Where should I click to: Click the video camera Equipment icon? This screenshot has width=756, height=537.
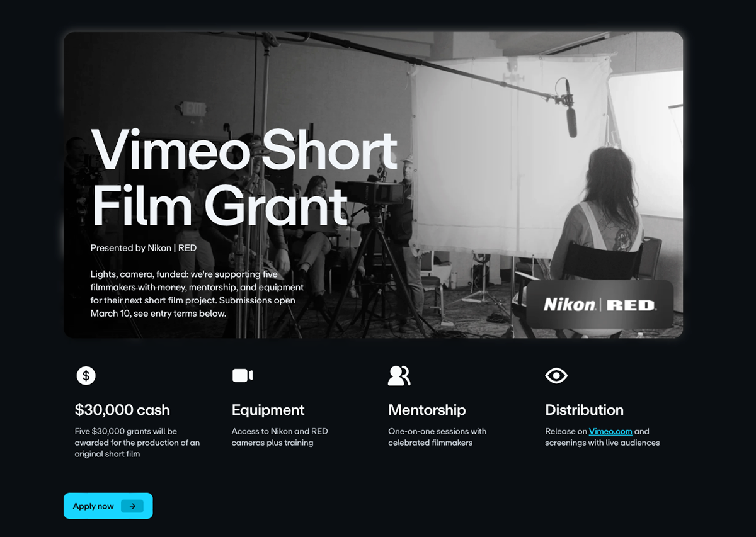coord(243,376)
